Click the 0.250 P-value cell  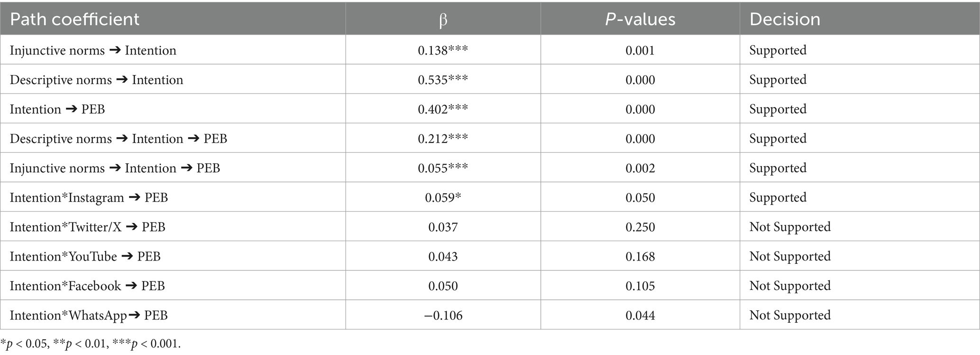(x=640, y=227)
